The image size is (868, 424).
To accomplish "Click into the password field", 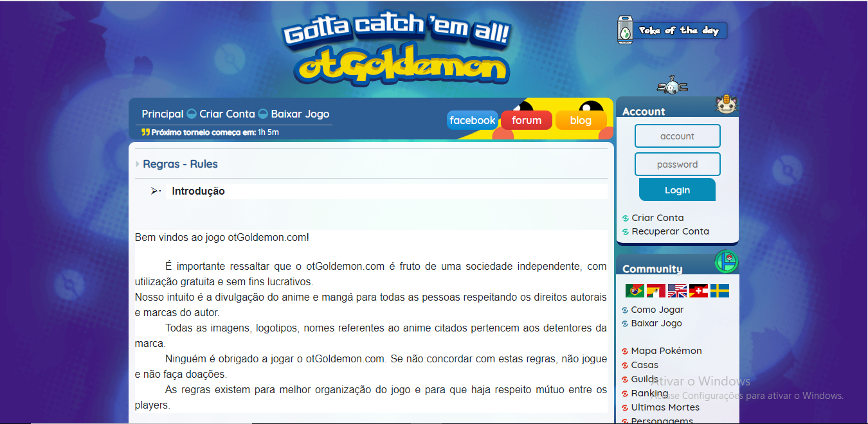I will point(677,164).
